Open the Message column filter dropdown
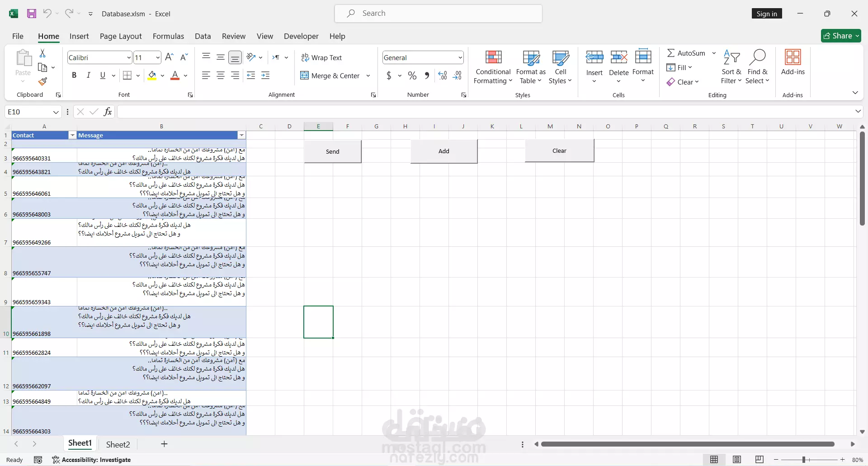 pyautogui.click(x=241, y=135)
